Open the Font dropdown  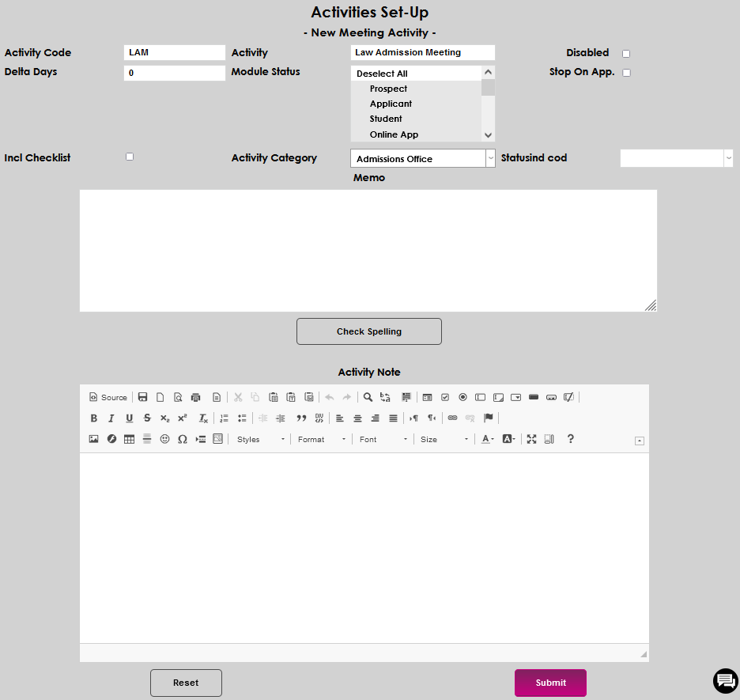coord(383,440)
